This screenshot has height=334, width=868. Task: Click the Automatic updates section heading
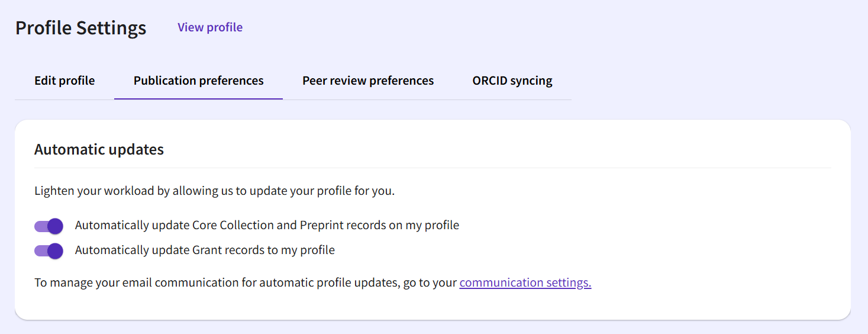(x=99, y=149)
